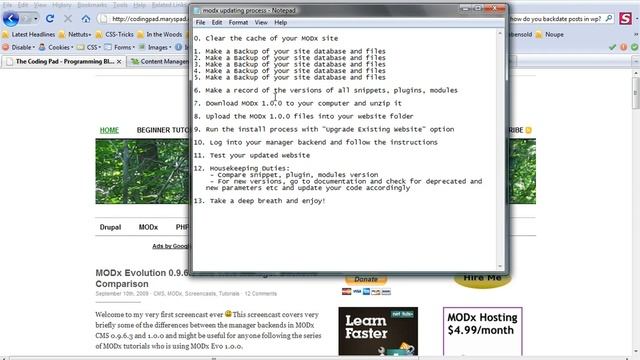Open the browser History menu
The height and width of the screenshot is (360, 640).
click(x=62, y=5)
